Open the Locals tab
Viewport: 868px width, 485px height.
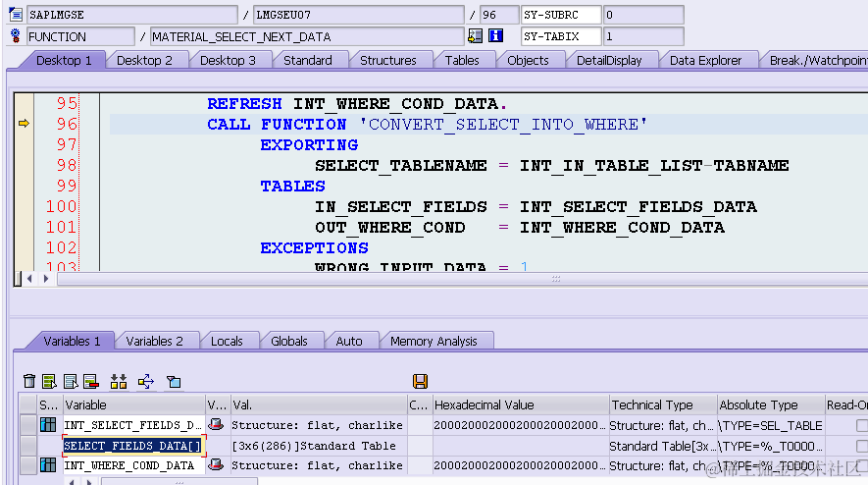227,341
